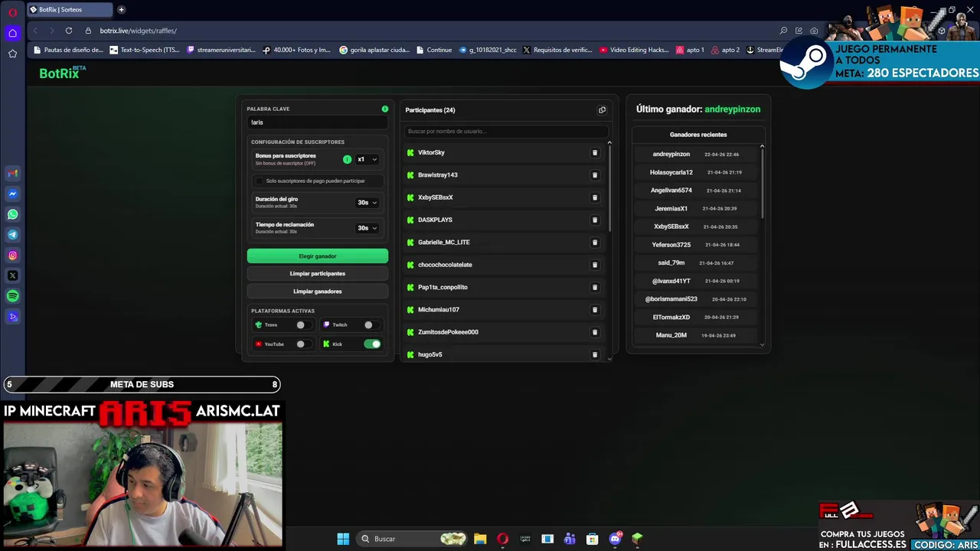Screen dimensions: 980x551
Task: Open Microsoft Store from taskbar
Action: (592, 539)
